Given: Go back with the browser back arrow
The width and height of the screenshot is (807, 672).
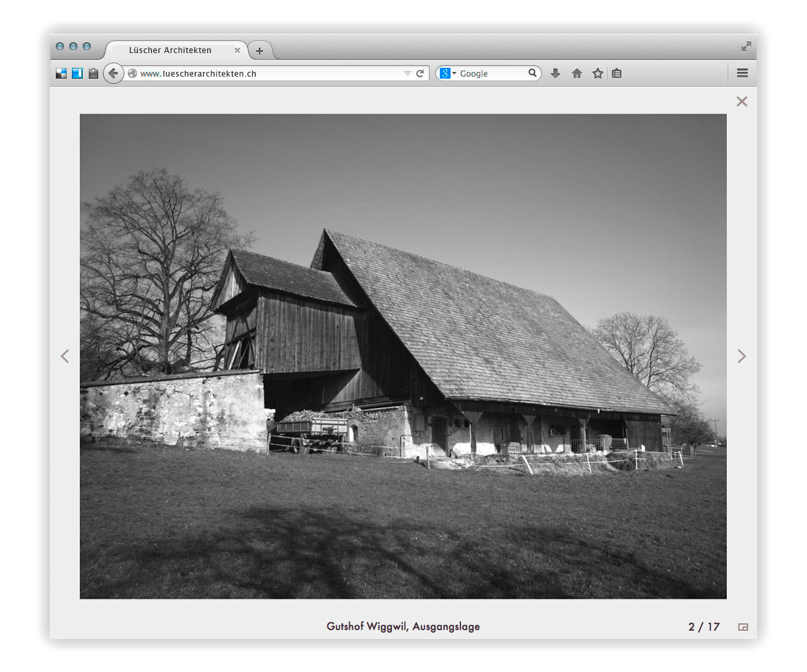Looking at the screenshot, I should coord(113,73).
